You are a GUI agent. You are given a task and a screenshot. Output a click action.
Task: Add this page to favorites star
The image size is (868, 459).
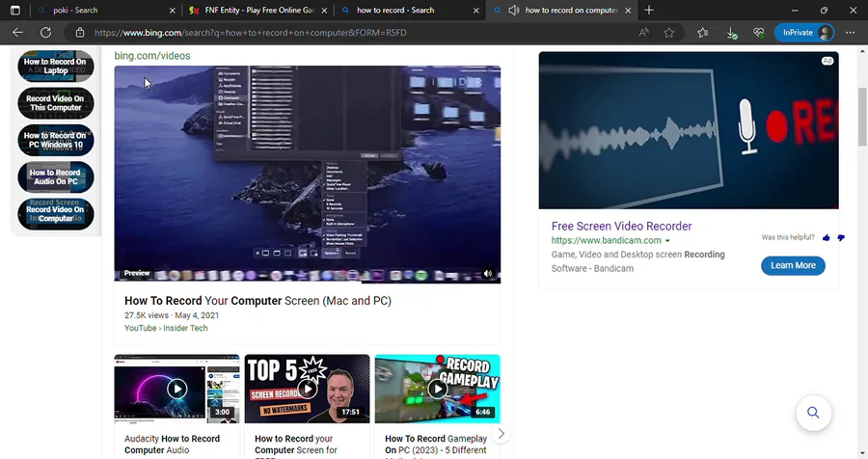click(x=669, y=33)
